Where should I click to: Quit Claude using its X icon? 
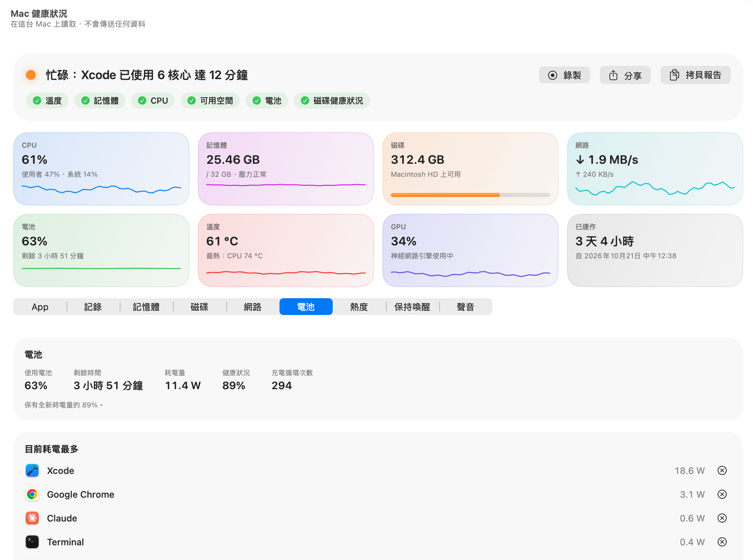click(x=722, y=518)
